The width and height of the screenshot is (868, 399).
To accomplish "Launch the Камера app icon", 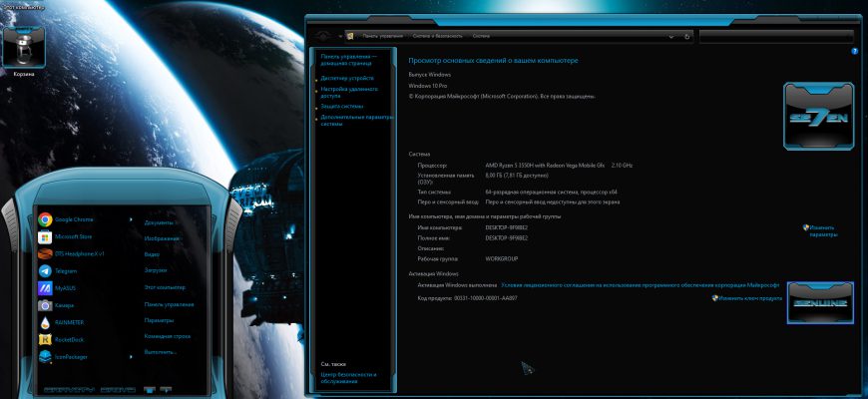I will (x=45, y=305).
